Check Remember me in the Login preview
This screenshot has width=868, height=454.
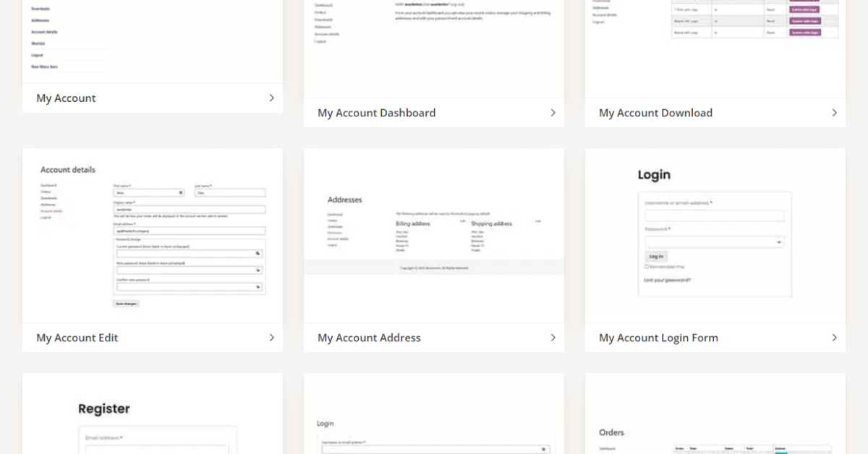tap(646, 266)
